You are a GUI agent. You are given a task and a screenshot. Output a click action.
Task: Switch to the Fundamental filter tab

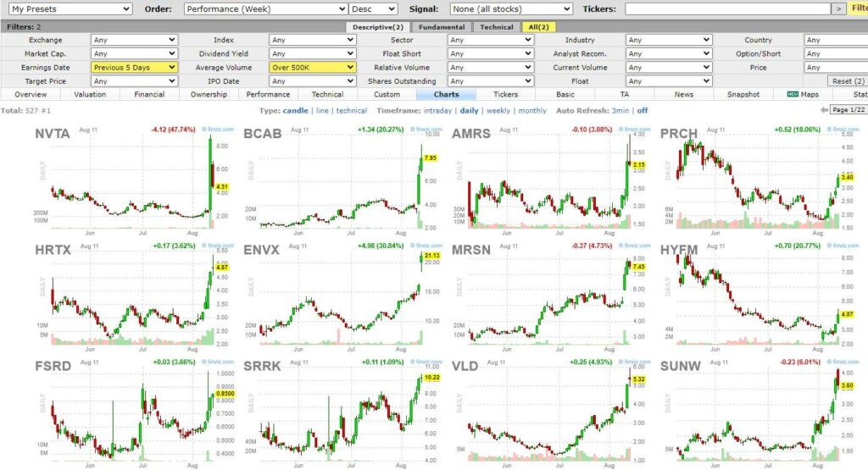click(441, 27)
